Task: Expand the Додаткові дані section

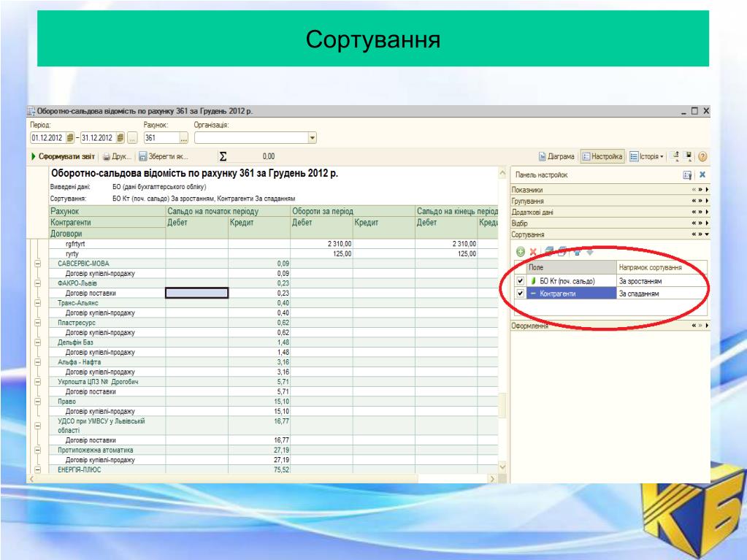Action: tap(708, 212)
